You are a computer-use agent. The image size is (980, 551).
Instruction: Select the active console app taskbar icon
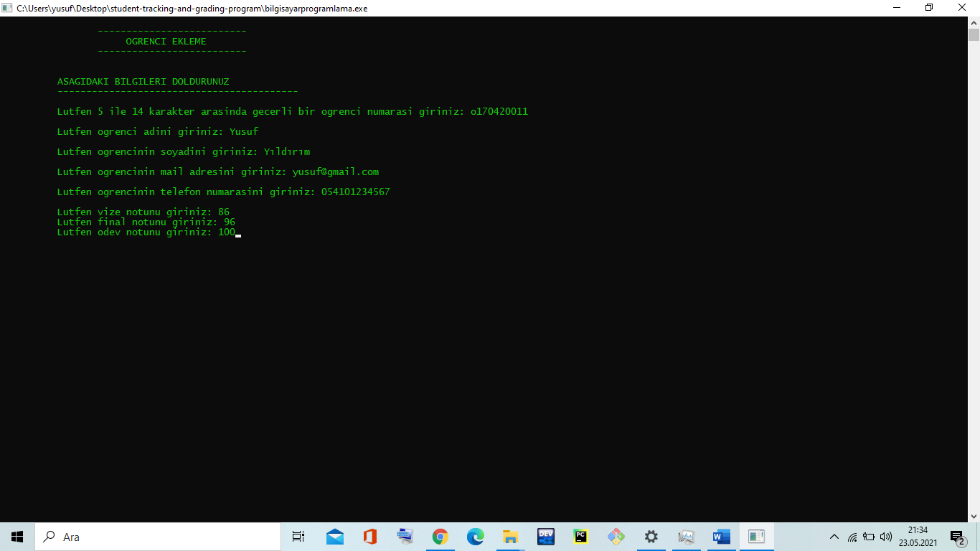(x=757, y=537)
